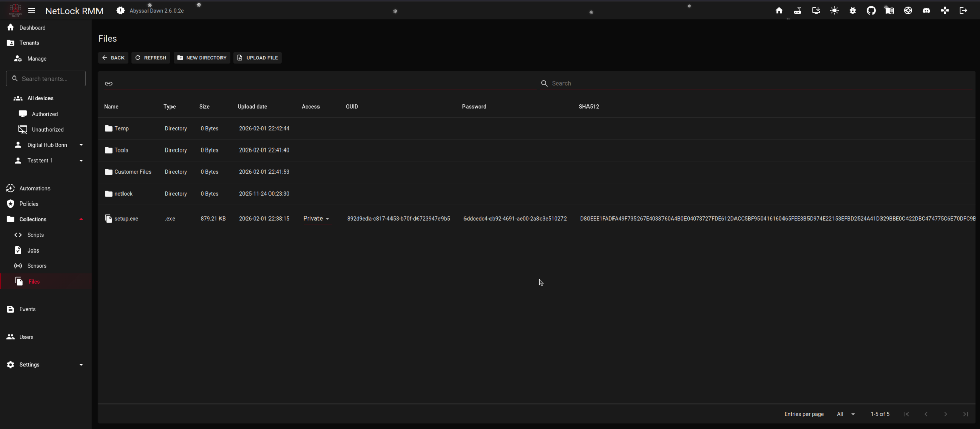Sort by the Access column header
This screenshot has width=980, height=429.
[x=311, y=107]
